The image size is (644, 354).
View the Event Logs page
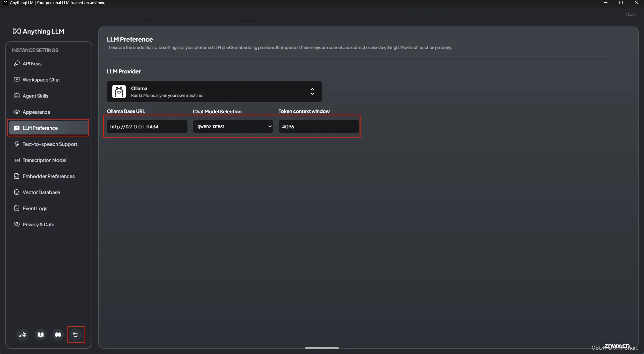coord(49,208)
